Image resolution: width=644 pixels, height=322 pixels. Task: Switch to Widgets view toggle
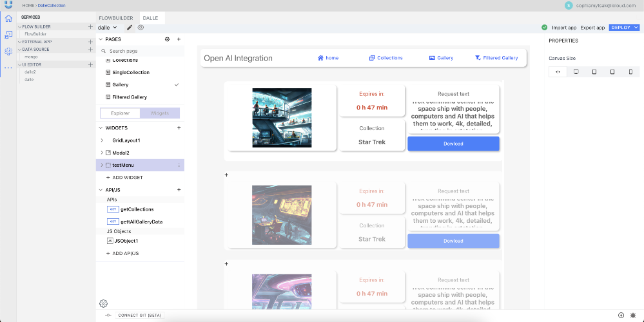click(x=159, y=113)
